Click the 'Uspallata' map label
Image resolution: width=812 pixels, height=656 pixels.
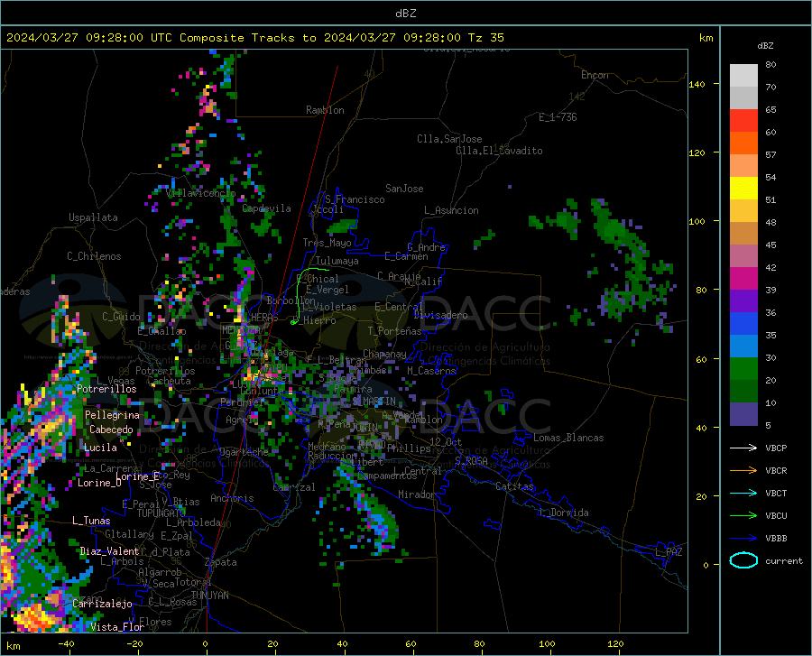(x=93, y=217)
